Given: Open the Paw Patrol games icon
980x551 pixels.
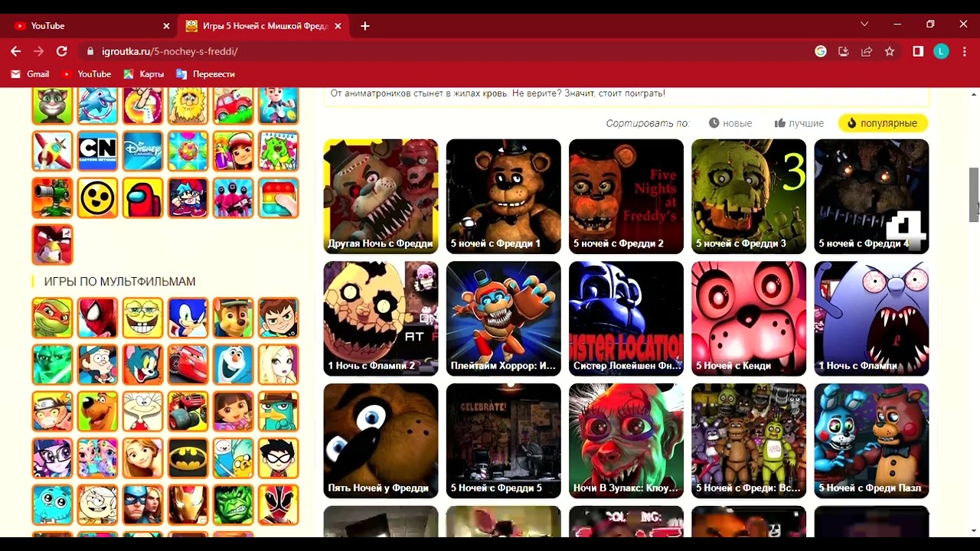Looking at the screenshot, I should pyautogui.click(x=233, y=318).
